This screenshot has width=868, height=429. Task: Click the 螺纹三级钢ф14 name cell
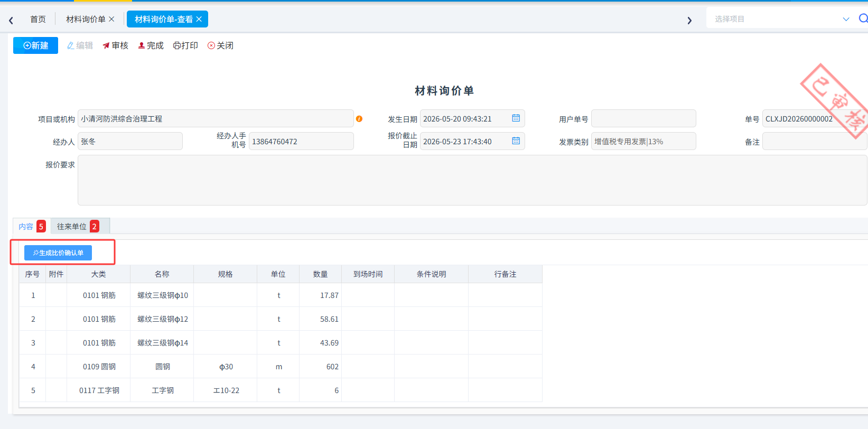[x=162, y=343]
